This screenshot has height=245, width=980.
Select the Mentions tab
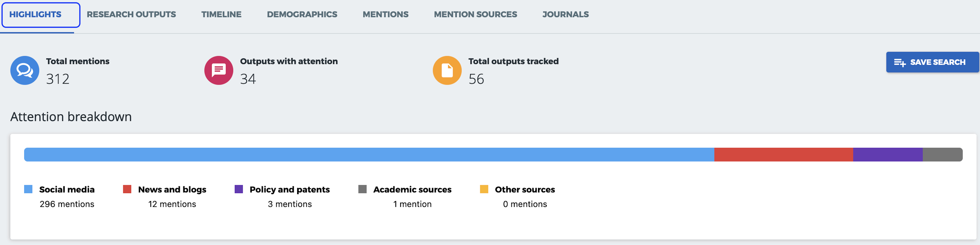tap(385, 15)
